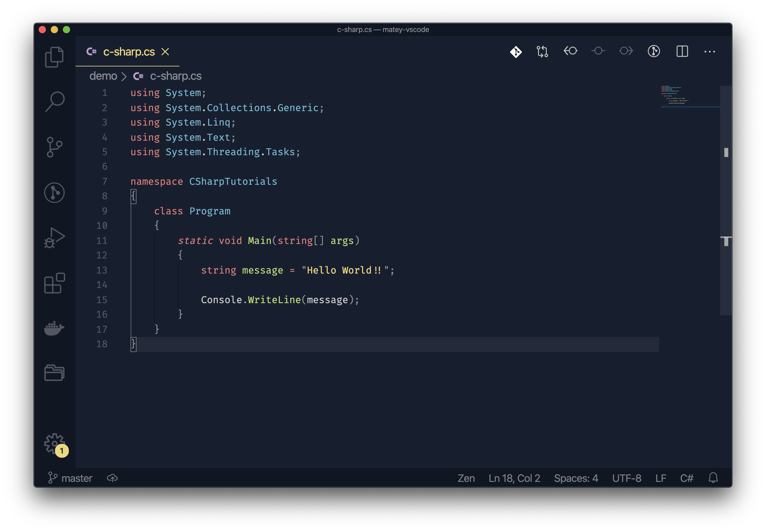Viewport: 766px width, 532px height.
Task: Open the C# language mode selector
Action: [687, 478]
